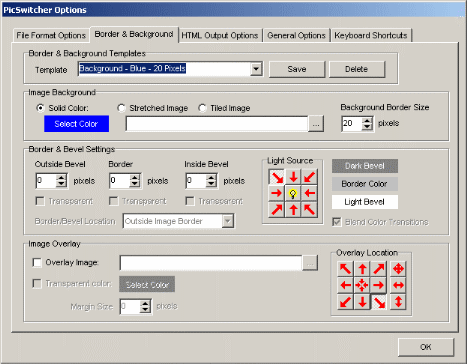467x364 pixels.
Task: Browse for overlay image file
Action: tap(310, 263)
